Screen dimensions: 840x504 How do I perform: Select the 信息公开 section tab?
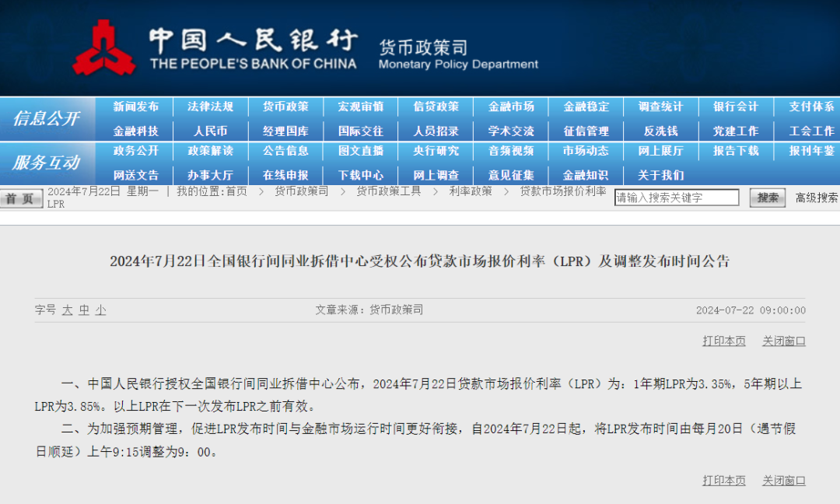[x=47, y=118]
